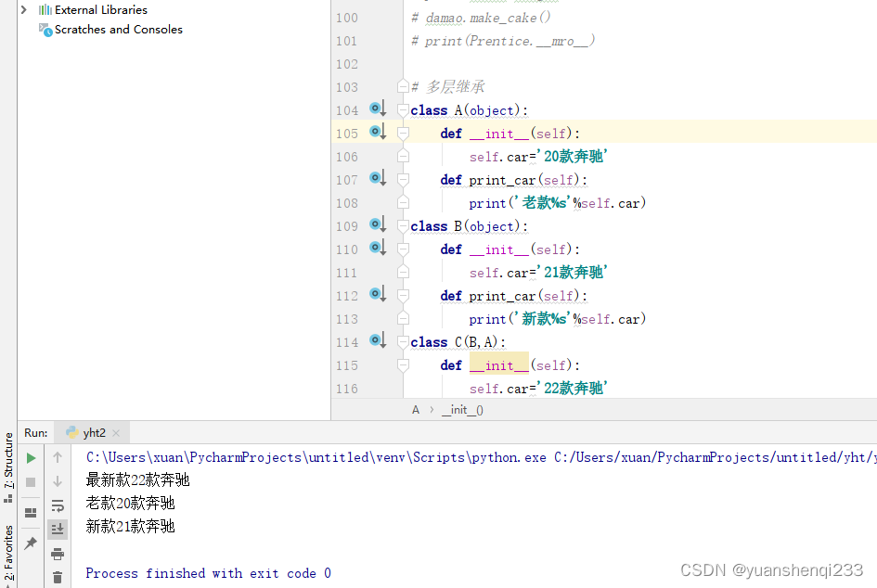Viewport: 877px width, 588px height.
Task: Click __init__() in the editor breadcrumbs
Action: point(461,409)
